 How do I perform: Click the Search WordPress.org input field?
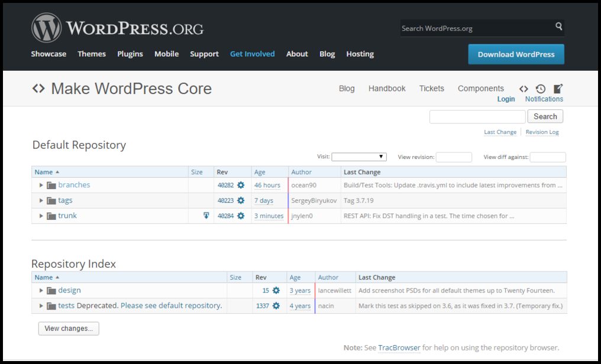tap(477, 28)
